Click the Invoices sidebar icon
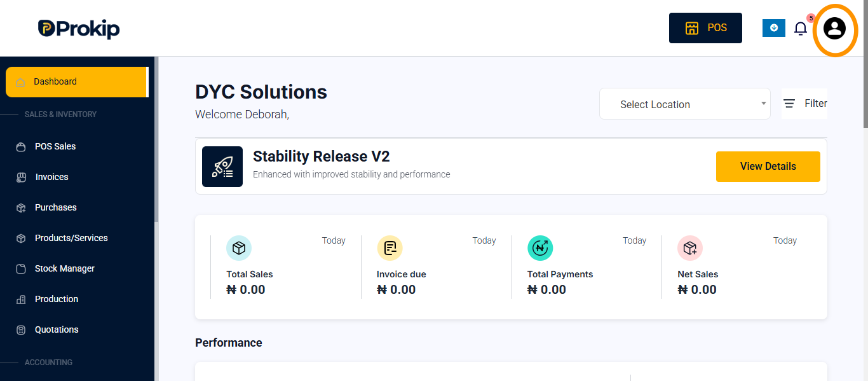Image resolution: width=868 pixels, height=381 pixels. pos(21,177)
